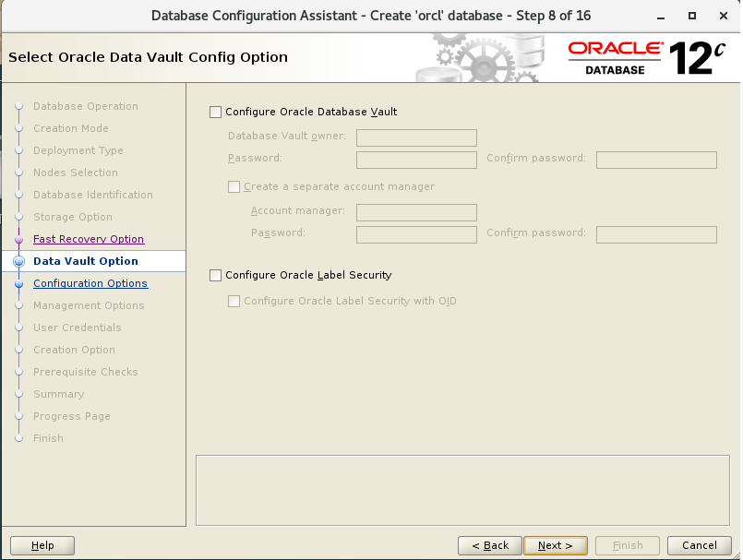Image resolution: width=743 pixels, height=560 pixels.
Task: Click the Creation Option step
Action: (x=75, y=350)
